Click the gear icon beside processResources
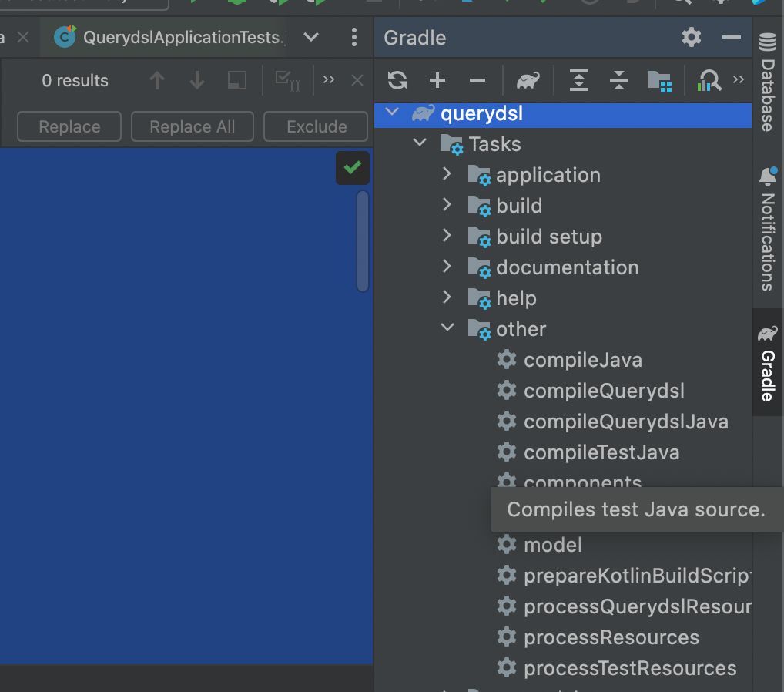 point(507,637)
